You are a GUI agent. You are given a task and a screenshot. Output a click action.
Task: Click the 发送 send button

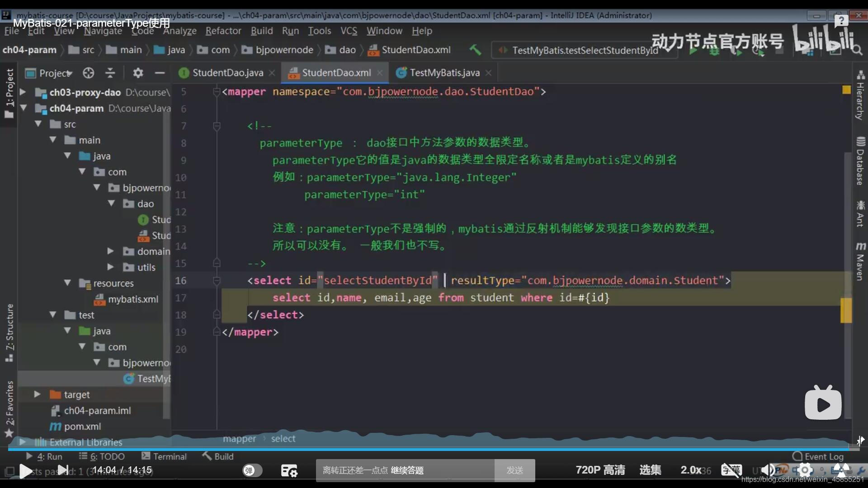click(x=515, y=470)
